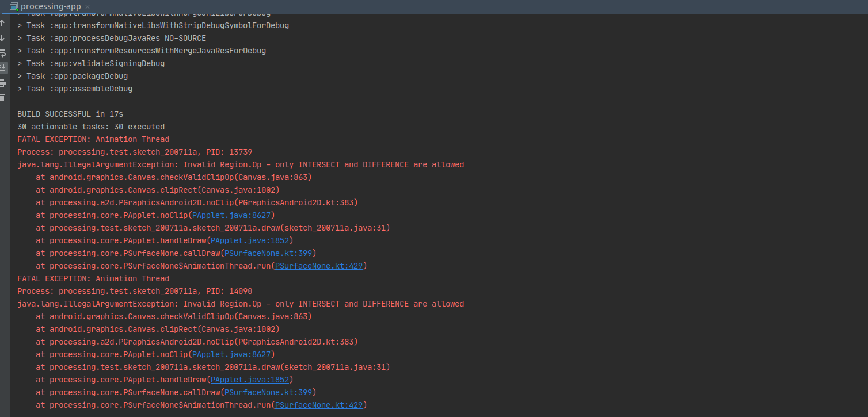Open PApplet.java:8627 from first stack trace
The height and width of the screenshot is (417, 868).
tap(231, 215)
